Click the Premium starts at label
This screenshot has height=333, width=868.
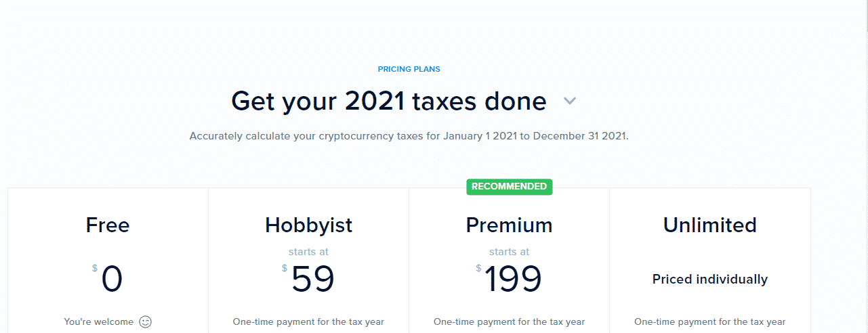coord(510,252)
